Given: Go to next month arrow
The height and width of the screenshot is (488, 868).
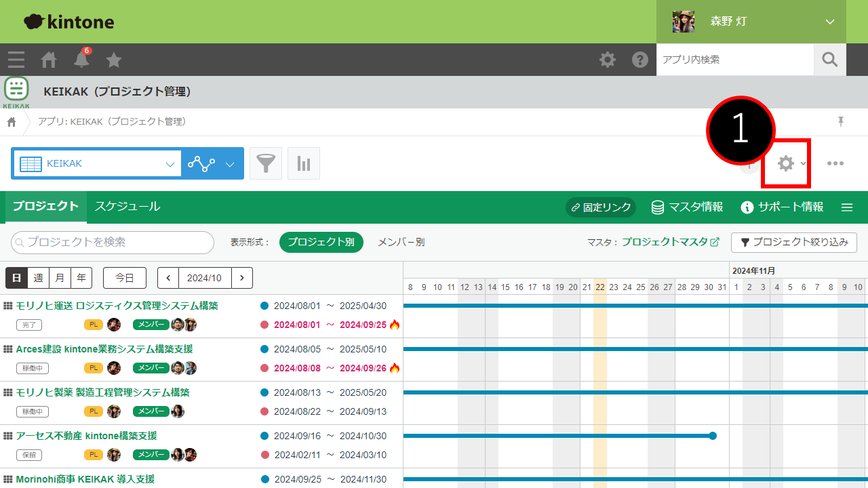Looking at the screenshot, I should (242, 278).
